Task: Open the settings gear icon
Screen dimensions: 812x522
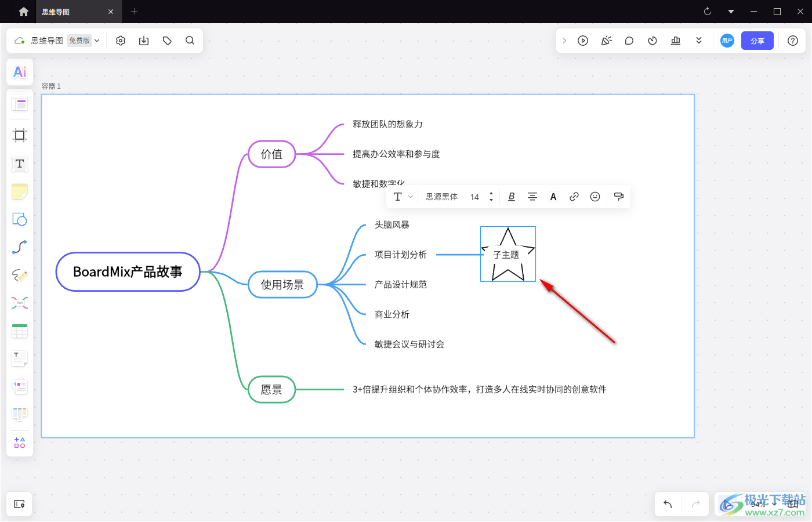Action: click(121, 41)
